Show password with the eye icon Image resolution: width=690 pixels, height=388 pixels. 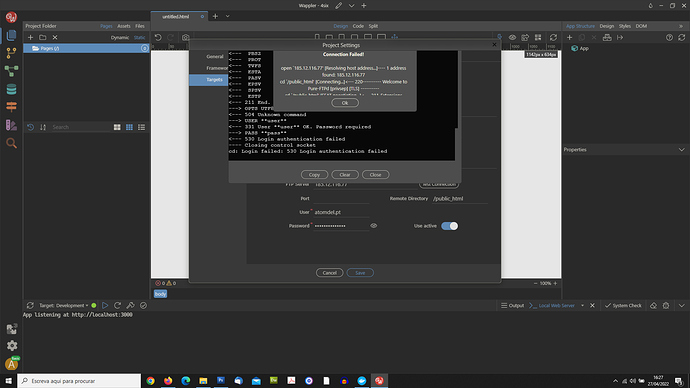click(x=374, y=226)
